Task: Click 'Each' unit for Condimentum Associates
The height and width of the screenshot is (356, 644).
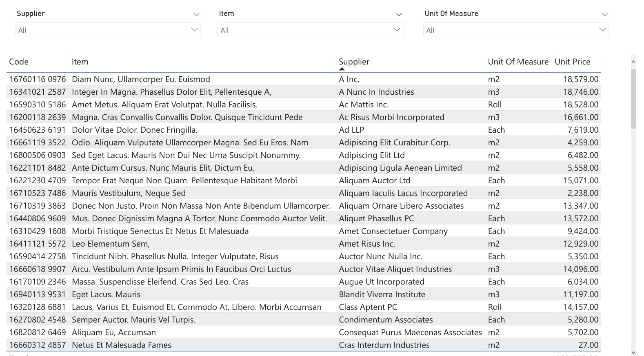Action: (x=497, y=320)
